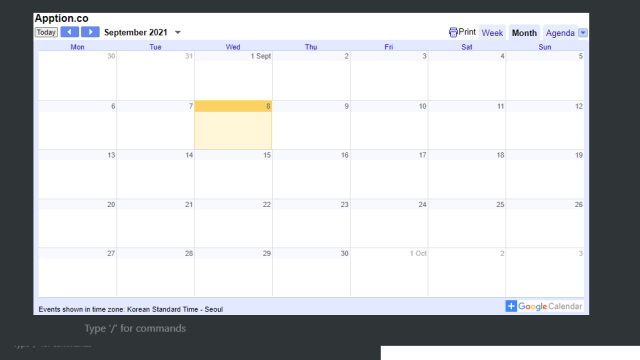Image resolution: width=640 pixels, height=360 pixels.
Task: Click the date 25 on Saturday
Action: (500, 204)
